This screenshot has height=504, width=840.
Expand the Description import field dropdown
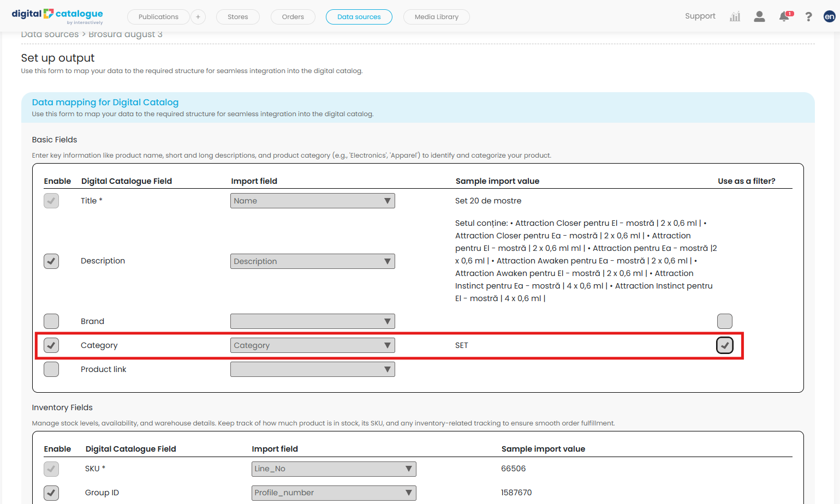pyautogui.click(x=312, y=261)
